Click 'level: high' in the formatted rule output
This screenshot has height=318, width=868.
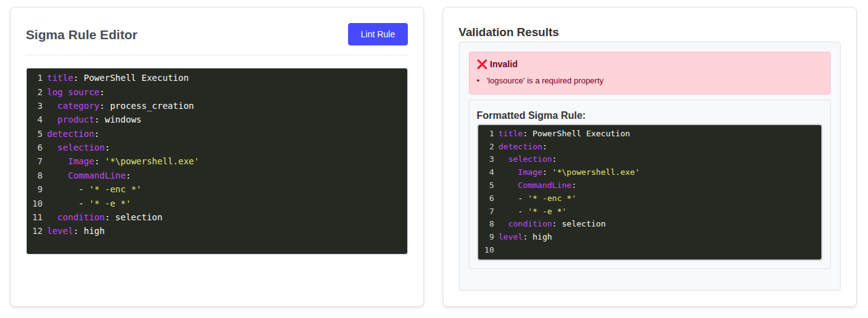tap(525, 236)
